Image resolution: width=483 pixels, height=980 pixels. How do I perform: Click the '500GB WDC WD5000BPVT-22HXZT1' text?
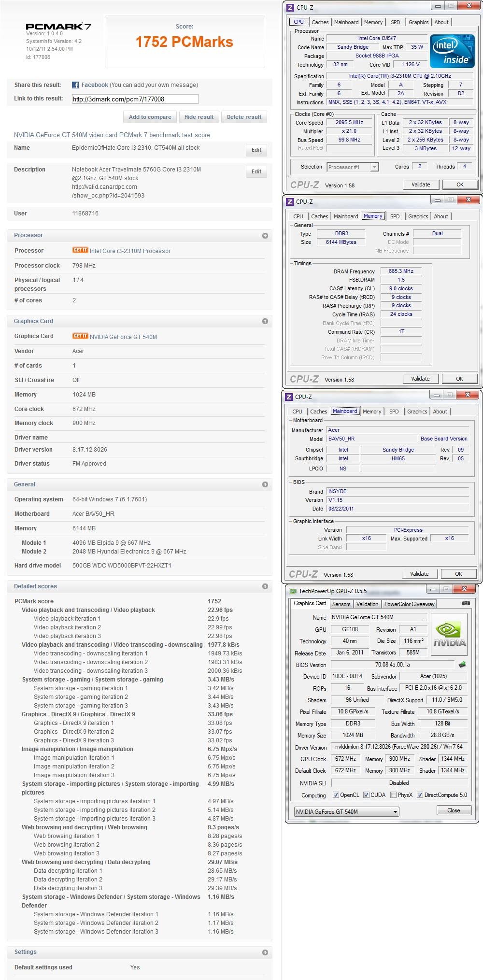(x=122, y=566)
